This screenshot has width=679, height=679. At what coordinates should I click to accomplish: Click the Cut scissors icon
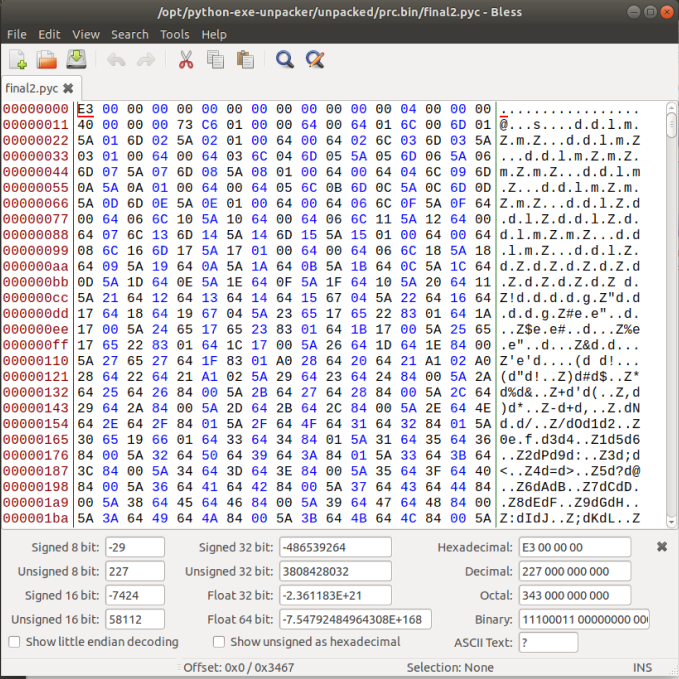tap(185, 60)
